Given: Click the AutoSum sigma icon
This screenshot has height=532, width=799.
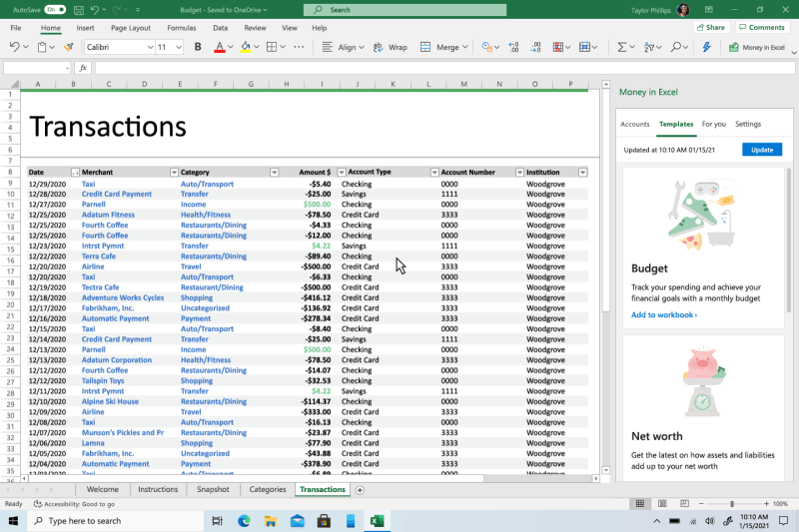Looking at the screenshot, I should tap(621, 47).
